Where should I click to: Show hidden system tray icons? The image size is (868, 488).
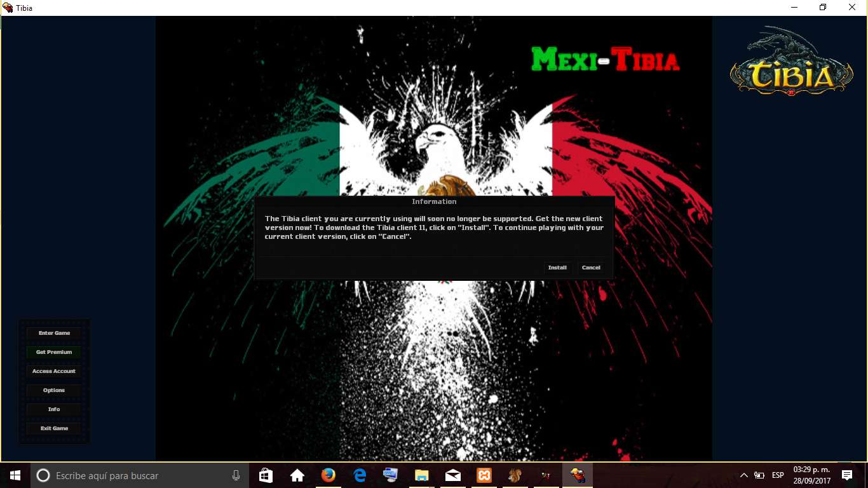pos(744,475)
